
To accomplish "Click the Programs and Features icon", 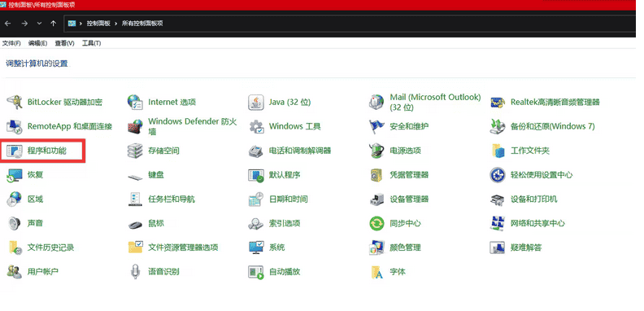I will (x=15, y=151).
